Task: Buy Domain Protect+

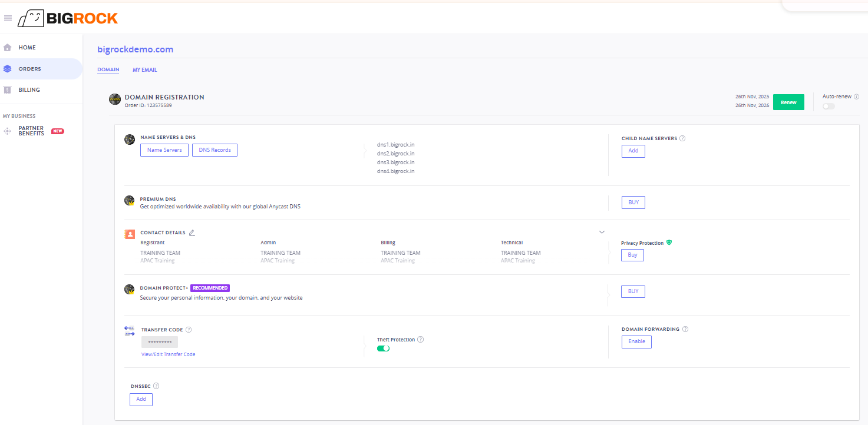Action: click(x=633, y=291)
